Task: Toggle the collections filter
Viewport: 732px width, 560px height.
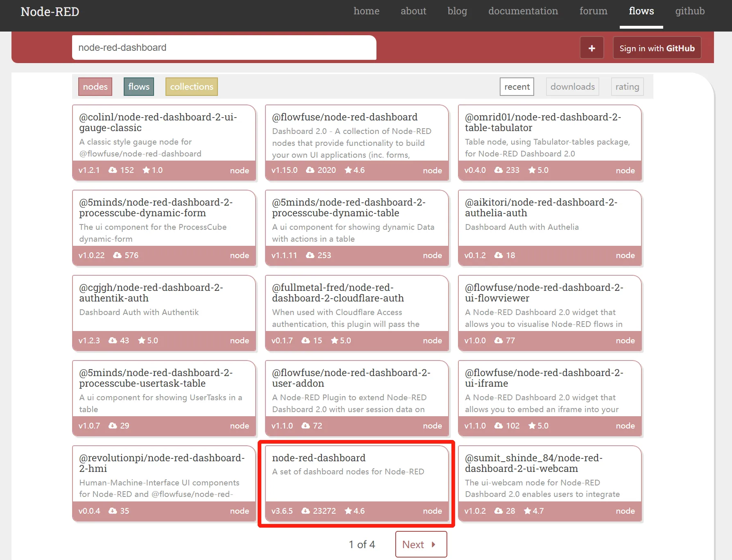Action: [192, 86]
